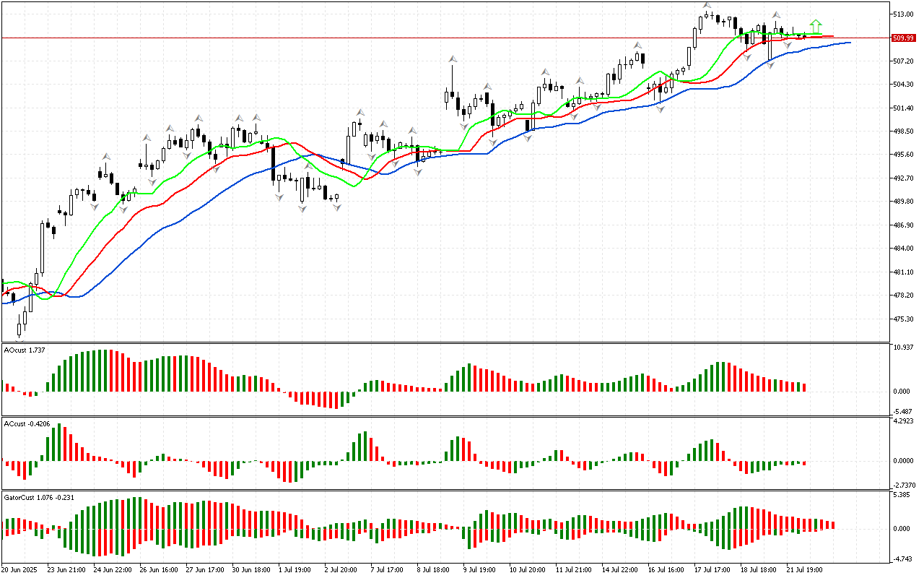Select the up fractal above the highest candle
Screen dimensions: 924x578
tap(707, 7)
